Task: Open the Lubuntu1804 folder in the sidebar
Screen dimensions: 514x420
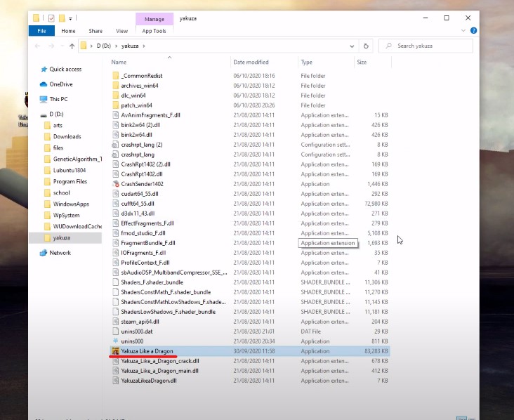Action: click(70, 170)
